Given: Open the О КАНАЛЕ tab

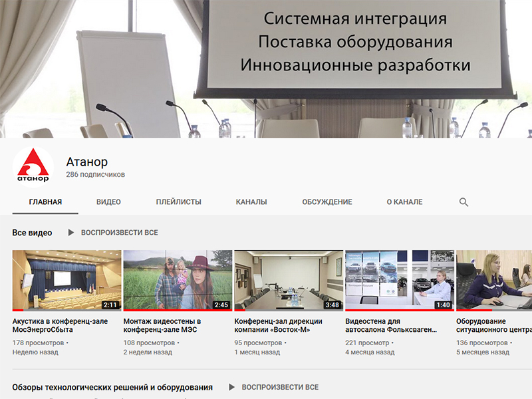Looking at the screenshot, I should (x=404, y=202).
